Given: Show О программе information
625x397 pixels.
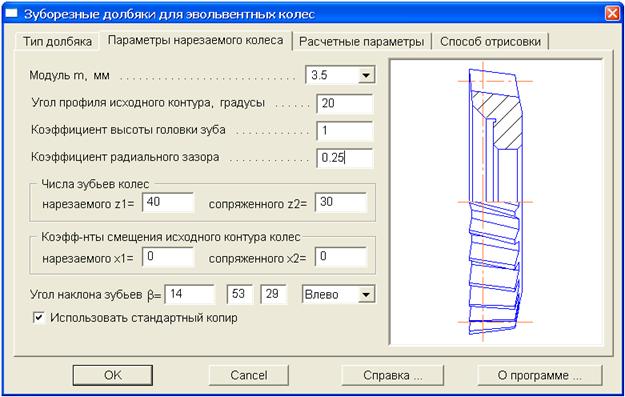Looking at the screenshot, I should [x=539, y=375].
